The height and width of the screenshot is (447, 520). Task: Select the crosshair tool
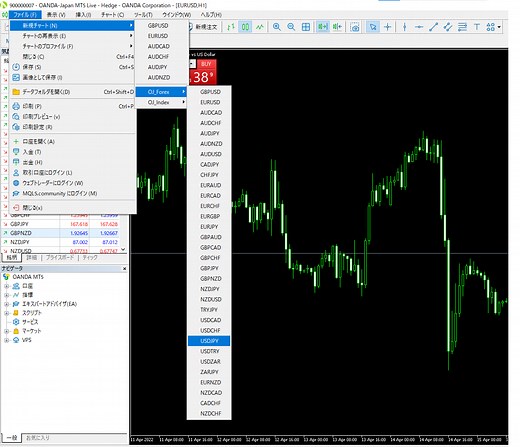coord(387,27)
